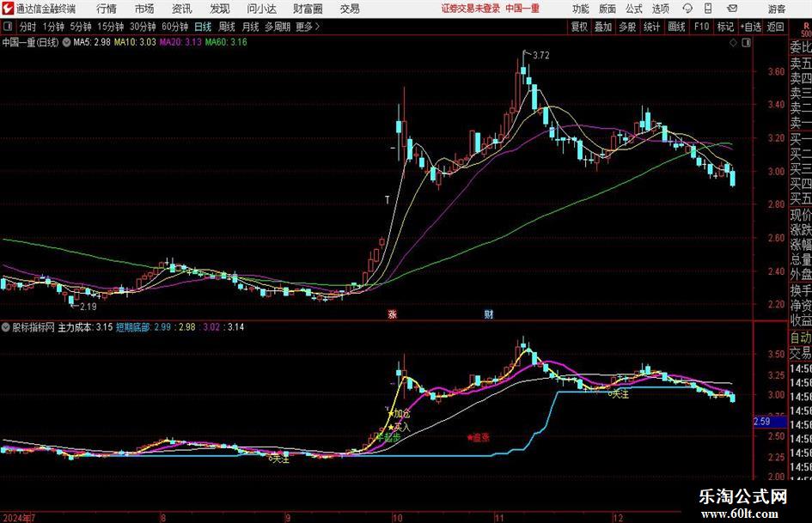The width and height of the screenshot is (812, 523).
Task: Click the 自动 label in right sidebar
Action: [x=800, y=338]
